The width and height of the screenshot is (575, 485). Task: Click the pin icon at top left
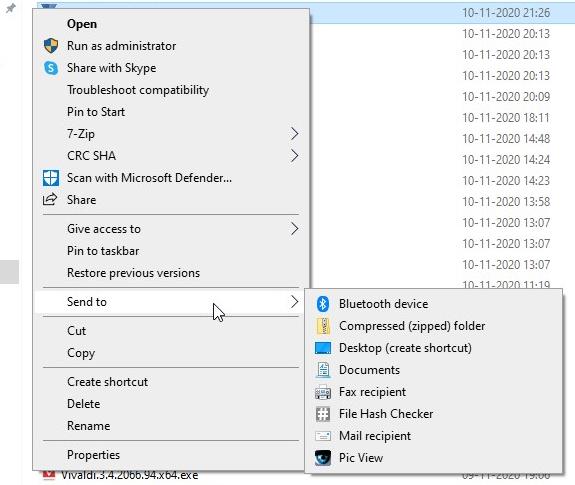(11, 8)
